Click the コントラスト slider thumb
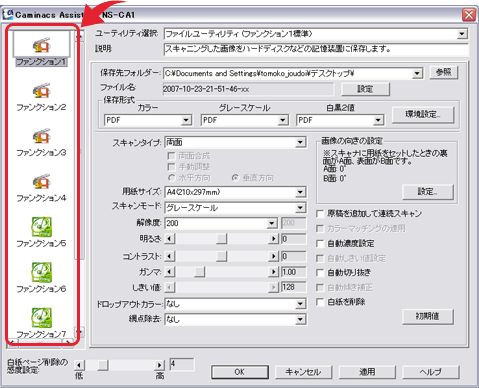The image size is (479, 388). point(221,256)
